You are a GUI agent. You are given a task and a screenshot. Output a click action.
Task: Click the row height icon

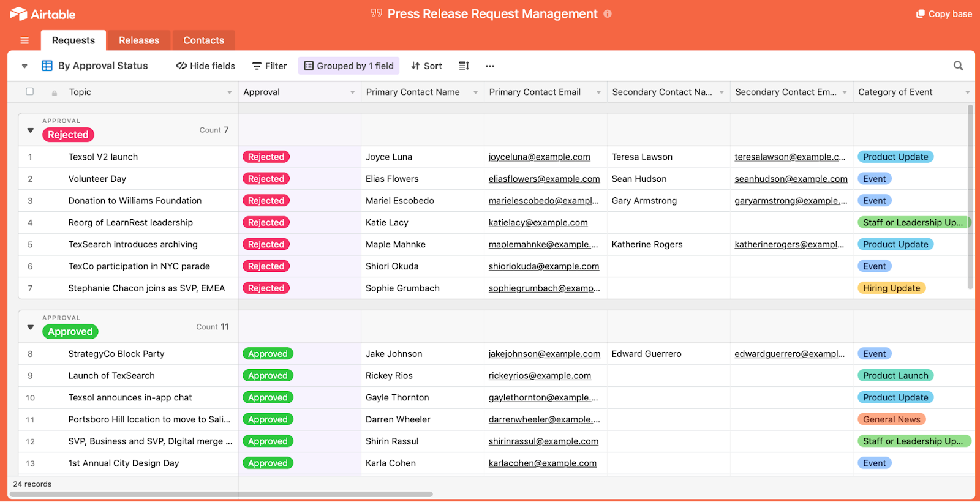coord(464,66)
